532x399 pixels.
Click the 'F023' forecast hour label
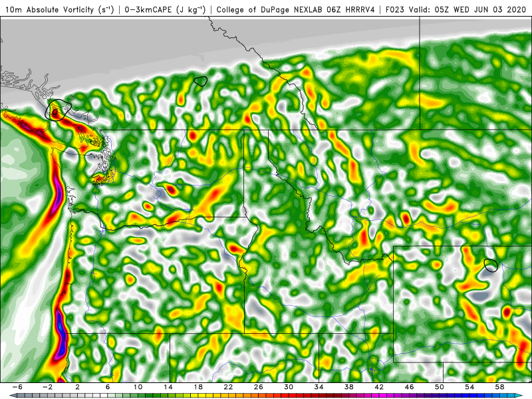pyautogui.click(x=395, y=9)
